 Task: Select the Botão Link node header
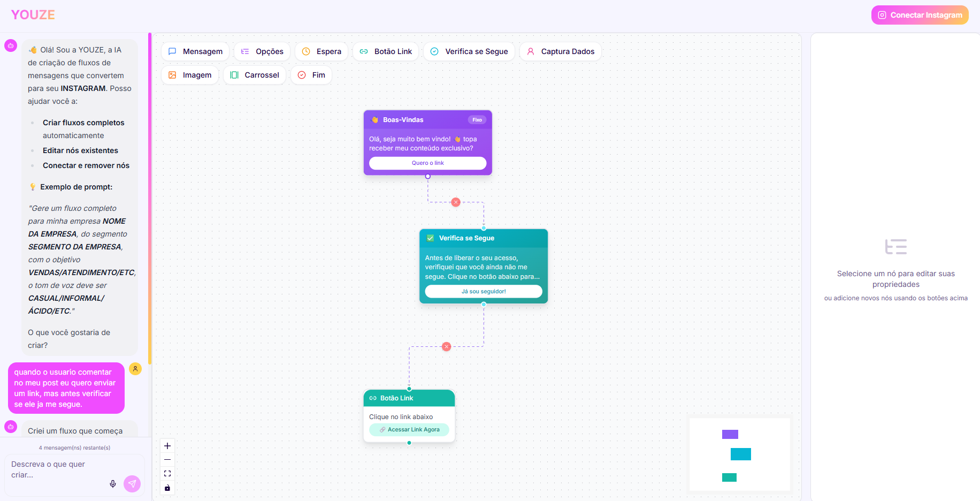click(x=409, y=398)
